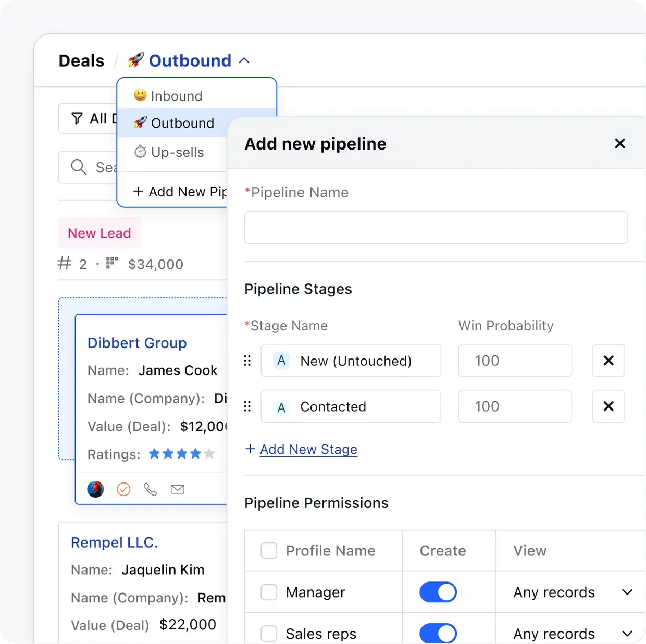The image size is (646, 644).
Task: Click the rocket icon beside Outbound title
Action: click(x=135, y=60)
